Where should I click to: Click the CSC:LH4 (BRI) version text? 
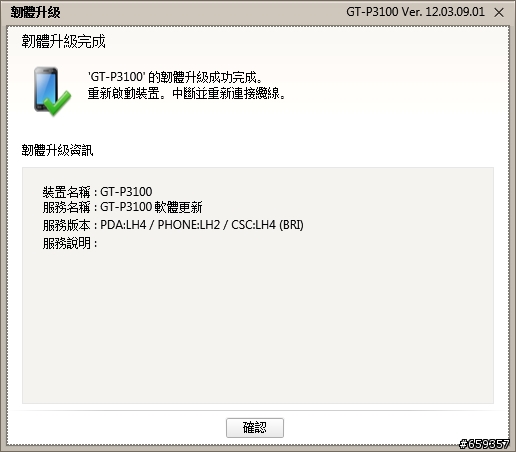pos(267,225)
